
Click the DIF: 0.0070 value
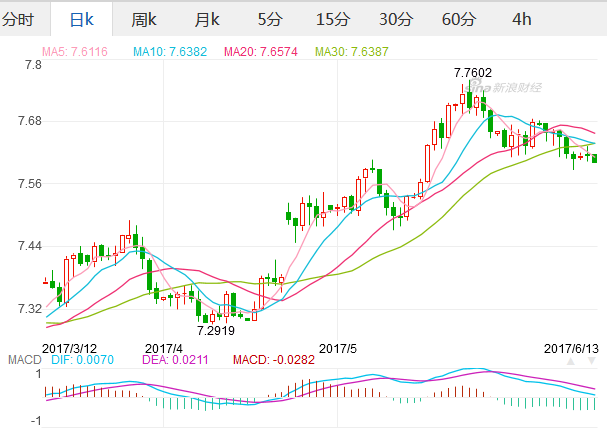[82, 360]
